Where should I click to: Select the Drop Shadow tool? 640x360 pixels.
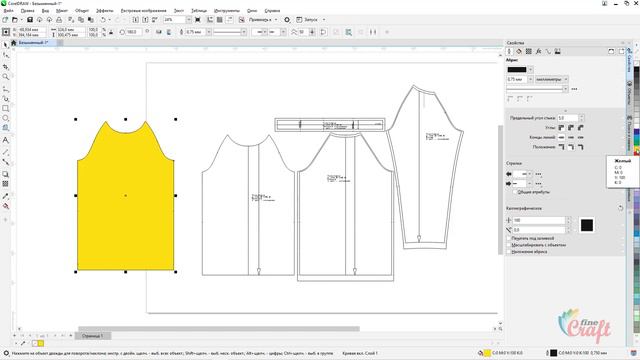6,174
